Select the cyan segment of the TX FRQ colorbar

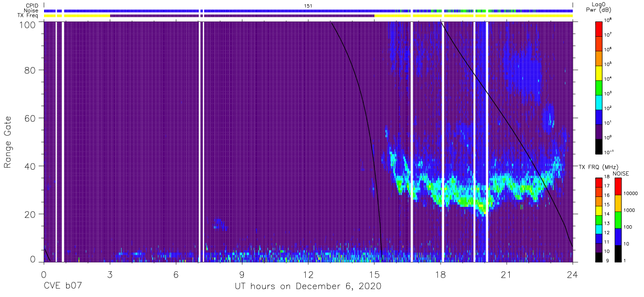pos(599,228)
